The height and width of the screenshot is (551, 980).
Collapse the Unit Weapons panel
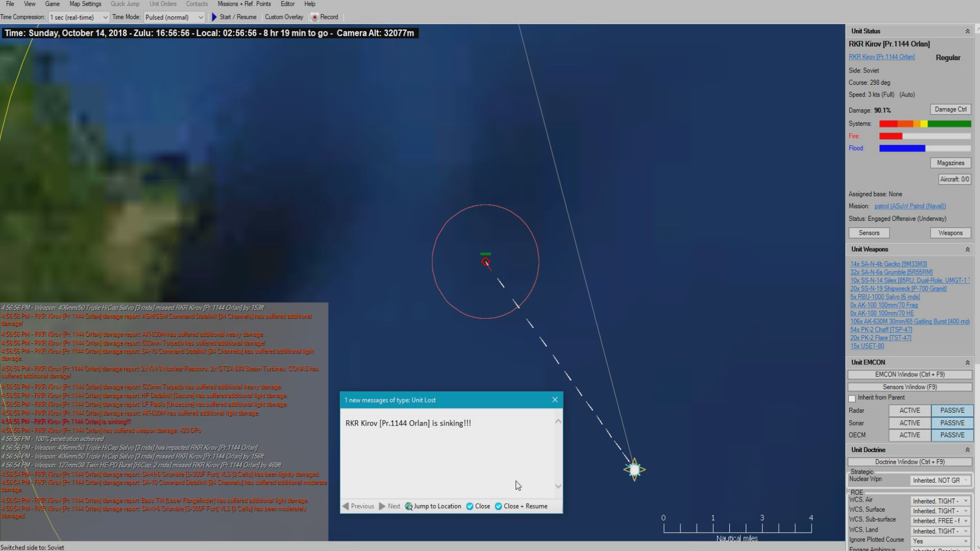(x=967, y=249)
